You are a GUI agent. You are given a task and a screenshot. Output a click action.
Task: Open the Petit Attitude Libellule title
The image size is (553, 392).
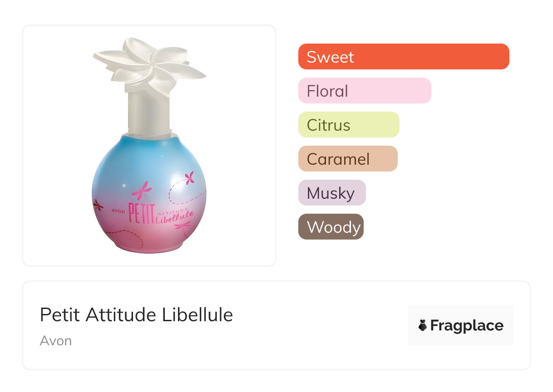pos(136,315)
